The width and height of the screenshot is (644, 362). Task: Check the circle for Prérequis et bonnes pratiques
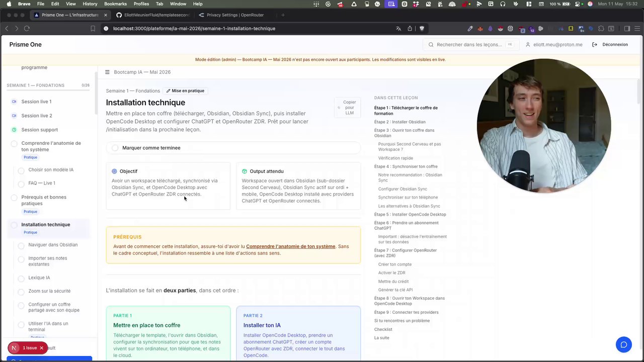14,198
